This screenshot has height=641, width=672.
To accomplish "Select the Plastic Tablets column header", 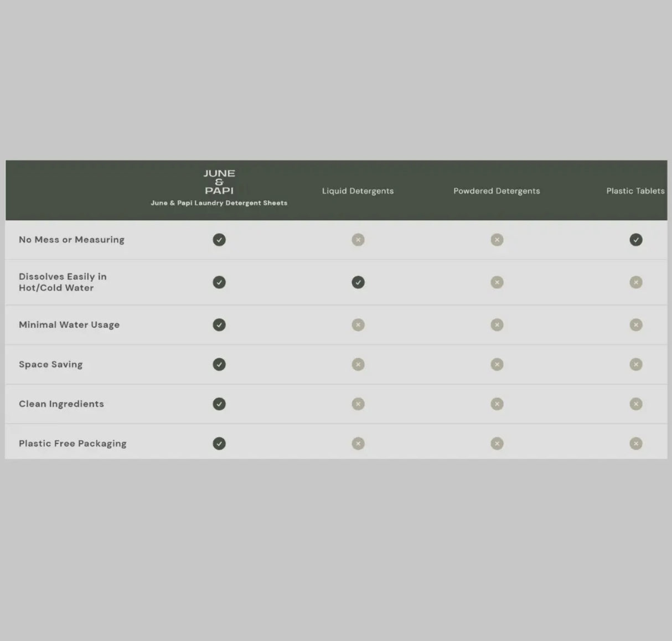I will click(x=635, y=191).
